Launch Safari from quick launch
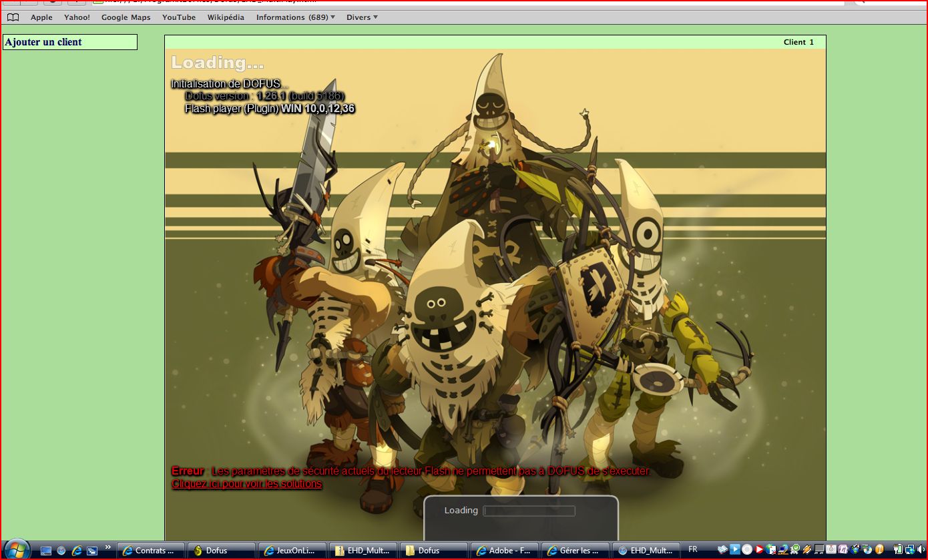Screen dimensions: 928x560 tap(61, 551)
